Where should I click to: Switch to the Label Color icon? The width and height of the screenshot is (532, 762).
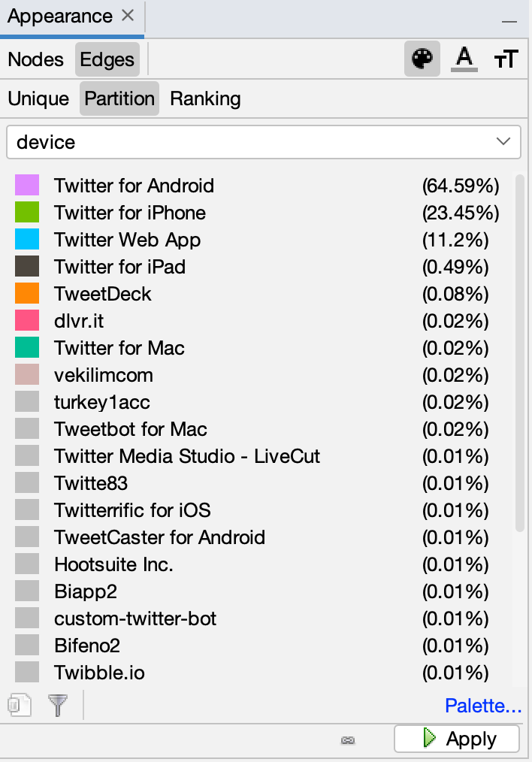[x=465, y=59]
